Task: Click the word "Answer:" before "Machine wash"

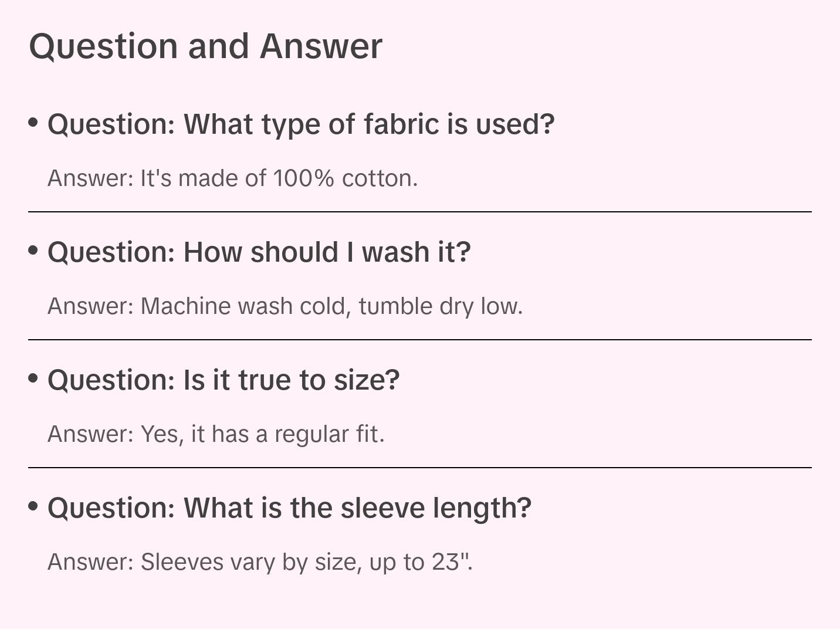Action: coord(91,306)
